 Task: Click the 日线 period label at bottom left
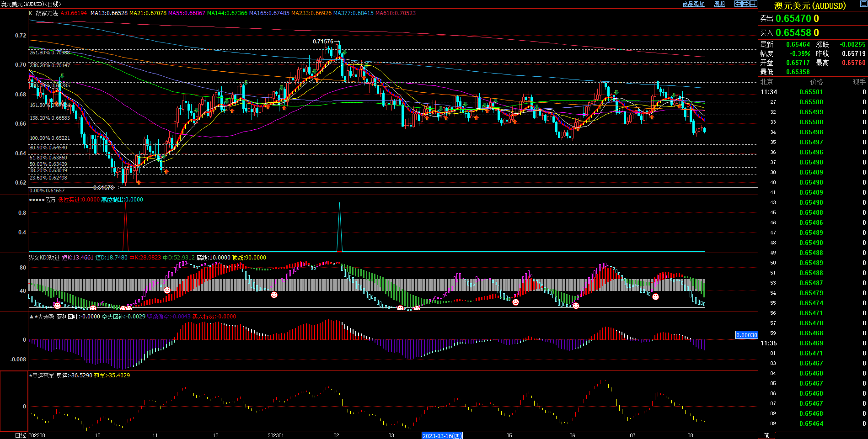click(x=20, y=435)
